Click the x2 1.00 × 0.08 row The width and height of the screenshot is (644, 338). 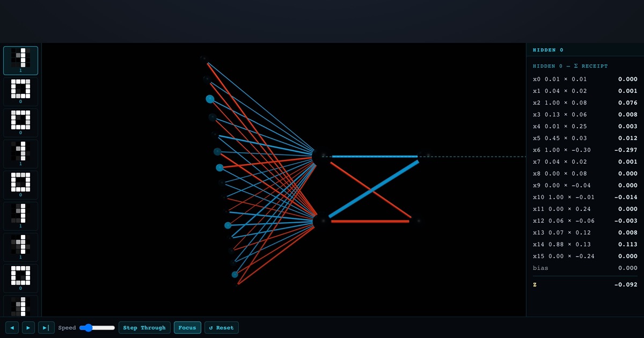(585, 102)
